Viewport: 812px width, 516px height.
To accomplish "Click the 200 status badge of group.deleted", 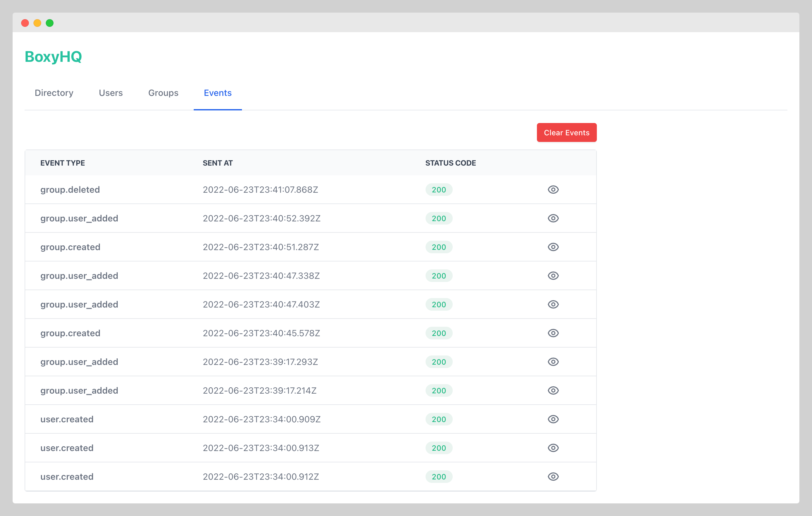I will tap(439, 190).
